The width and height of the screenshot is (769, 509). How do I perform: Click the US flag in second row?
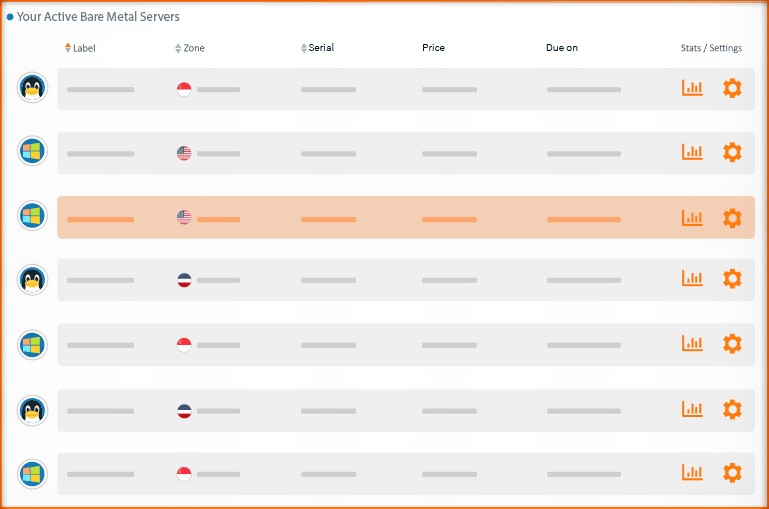tap(184, 153)
